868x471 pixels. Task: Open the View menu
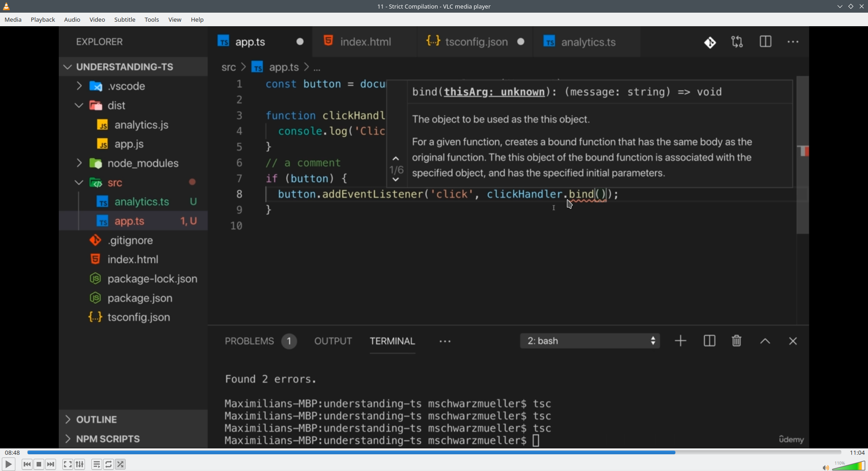(175, 20)
